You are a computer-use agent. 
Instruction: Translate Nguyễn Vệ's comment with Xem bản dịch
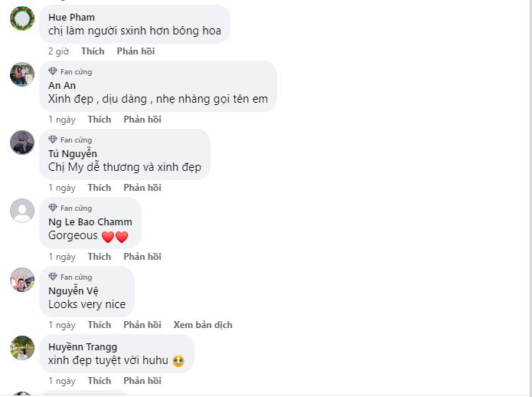click(203, 325)
